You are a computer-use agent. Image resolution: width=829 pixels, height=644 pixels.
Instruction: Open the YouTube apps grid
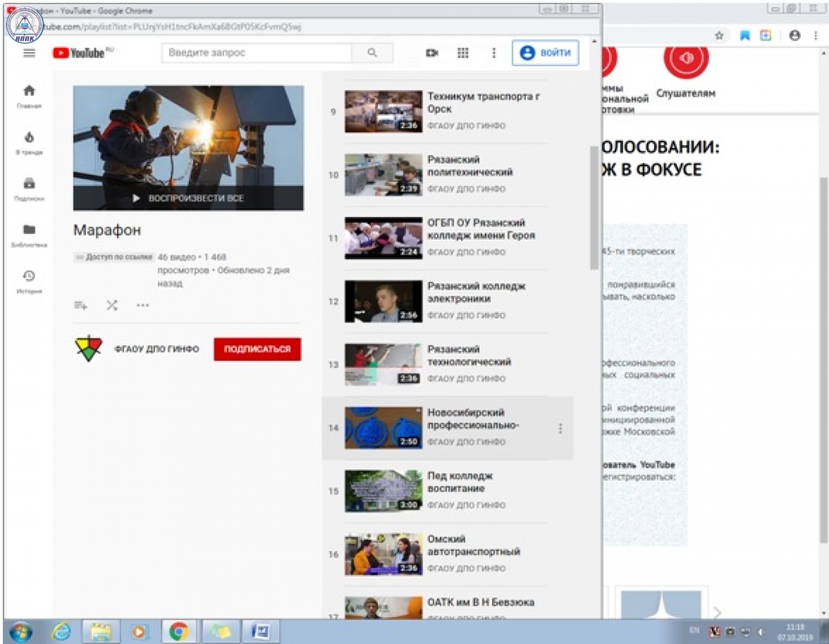coord(463,53)
